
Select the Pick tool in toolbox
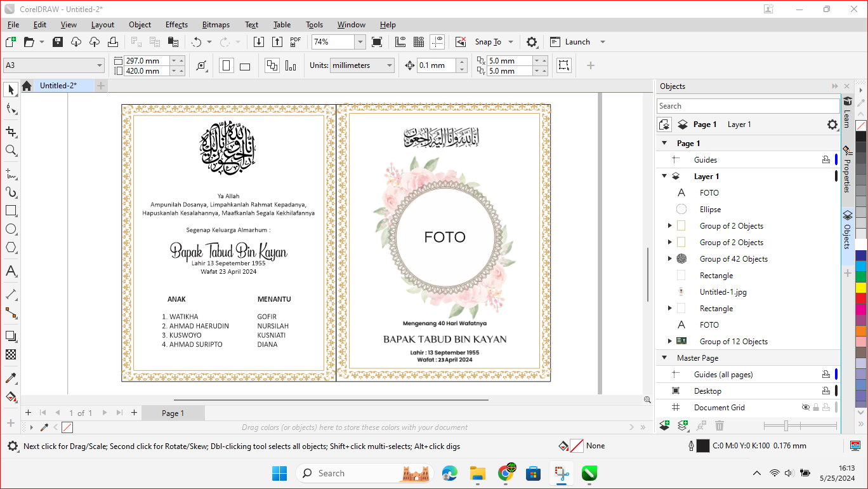11,90
